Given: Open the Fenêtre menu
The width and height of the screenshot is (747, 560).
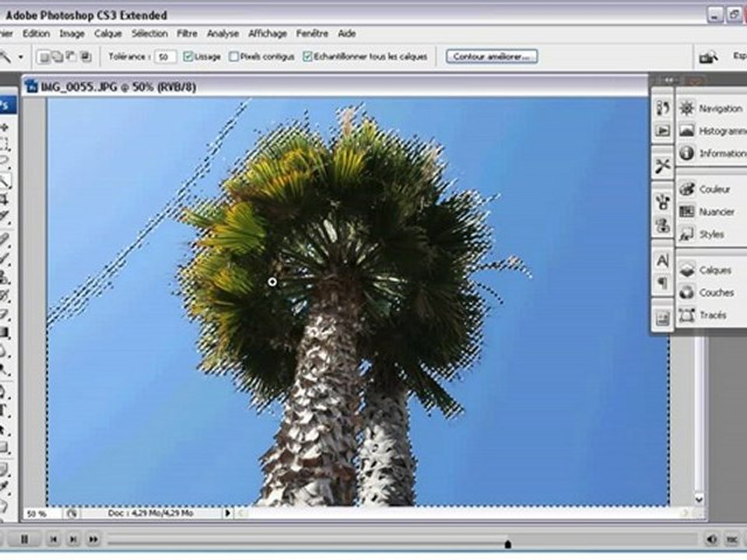Looking at the screenshot, I should (313, 33).
